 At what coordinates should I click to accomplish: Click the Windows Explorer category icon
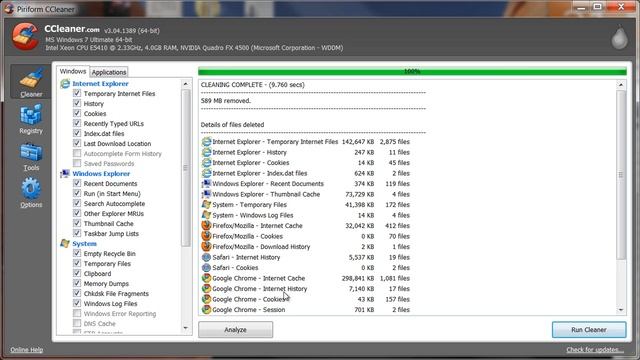pyautogui.click(x=65, y=173)
